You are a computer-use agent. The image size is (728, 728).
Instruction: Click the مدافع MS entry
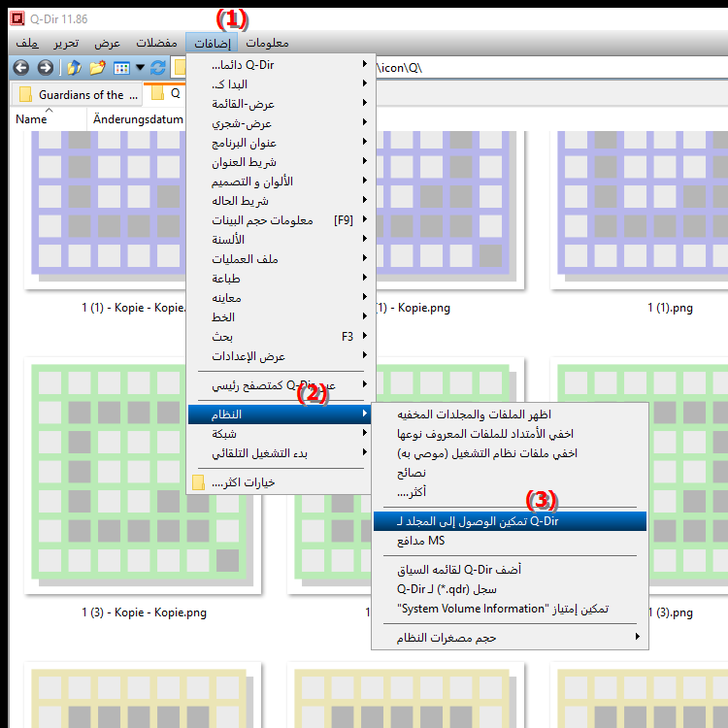pos(510,541)
